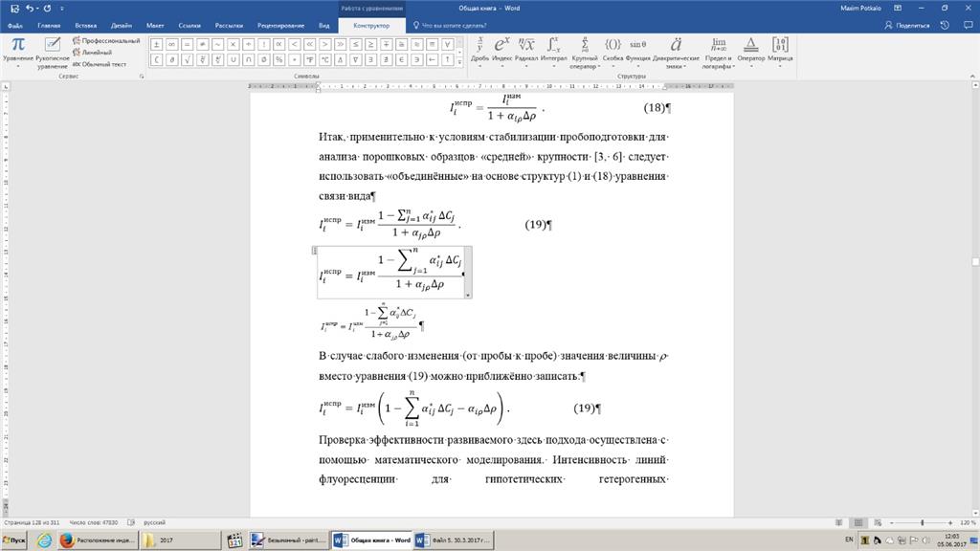Switch to the Вид tab
This screenshot has width=980, height=551.
(323, 26)
